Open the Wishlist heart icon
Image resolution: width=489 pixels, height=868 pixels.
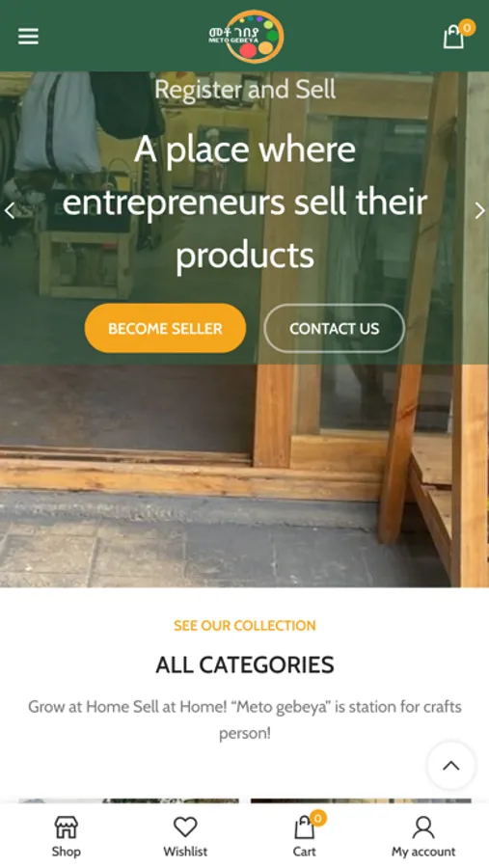coord(185,827)
